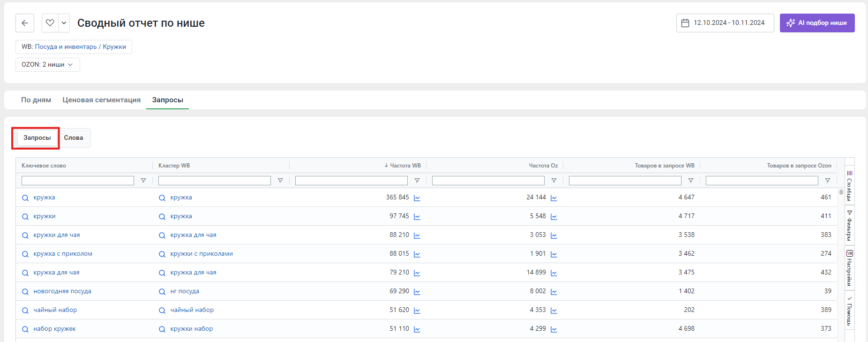Image resolution: width=868 pixels, height=342 pixels.
Task: Open WB frequency chart for 69 290
Action: click(417, 292)
